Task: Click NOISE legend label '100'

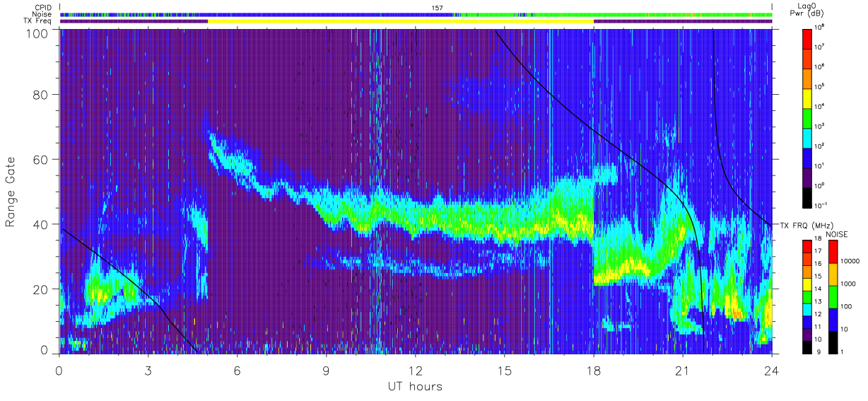Action: 848,306
